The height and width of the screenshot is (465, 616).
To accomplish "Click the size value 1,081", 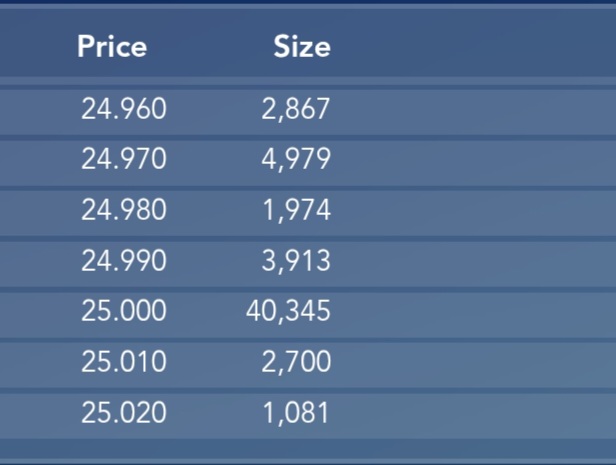I will click(296, 413).
